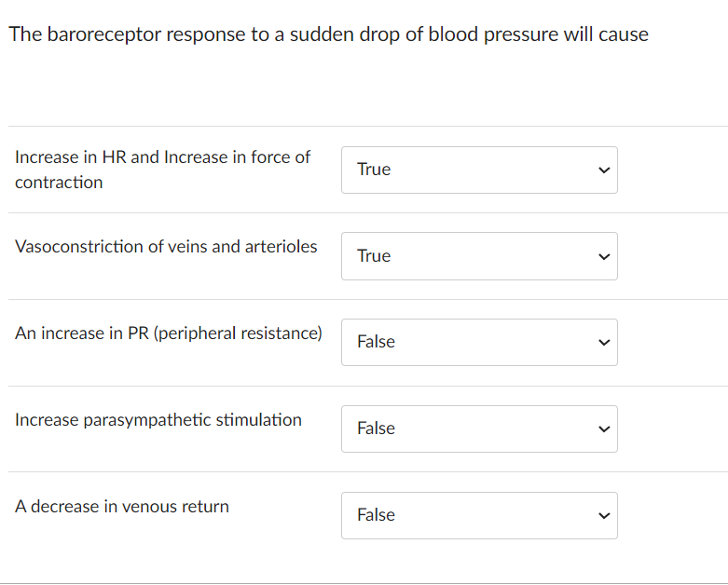This screenshot has width=728, height=585.
Task: Click the 'Increase parasympathetic stimulation' statement text
Action: tap(158, 420)
